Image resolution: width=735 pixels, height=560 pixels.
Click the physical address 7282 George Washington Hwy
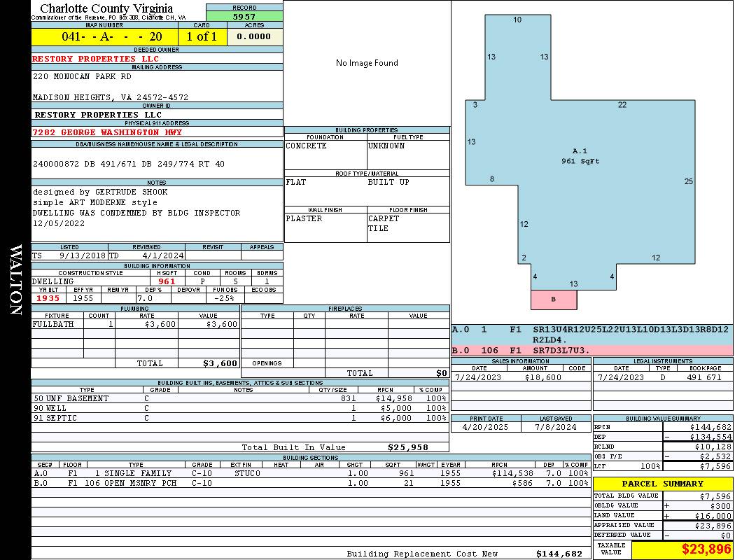tap(107, 132)
